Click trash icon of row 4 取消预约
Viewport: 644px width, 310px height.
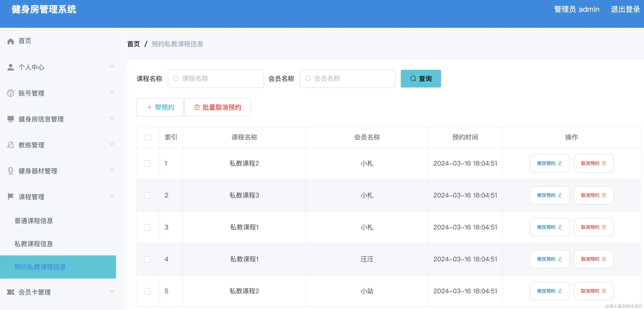tap(604, 259)
